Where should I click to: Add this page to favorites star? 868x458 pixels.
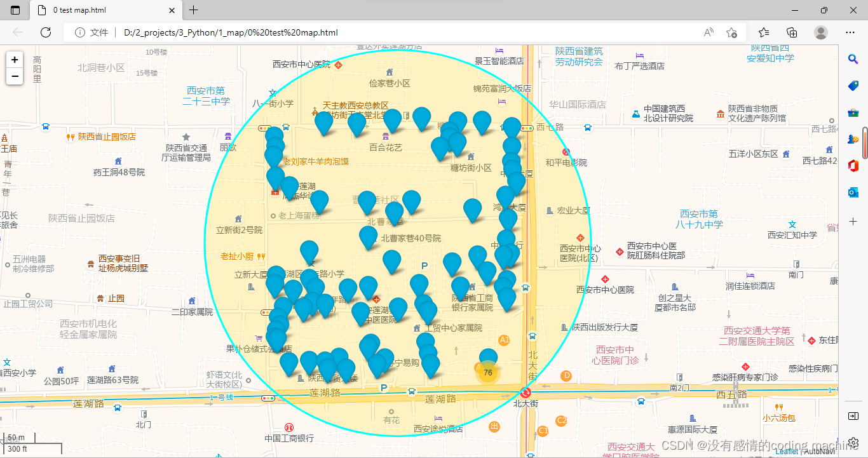click(732, 32)
